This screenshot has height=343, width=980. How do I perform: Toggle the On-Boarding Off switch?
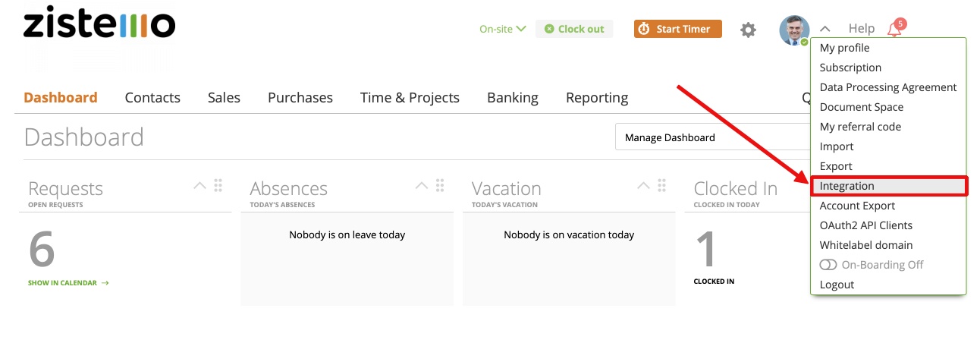[828, 265]
